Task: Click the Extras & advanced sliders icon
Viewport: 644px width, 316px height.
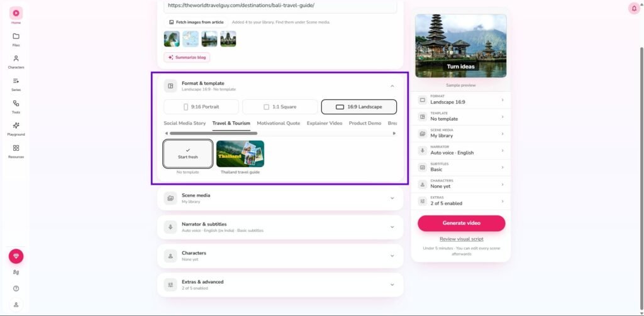Action: pyautogui.click(x=170, y=285)
